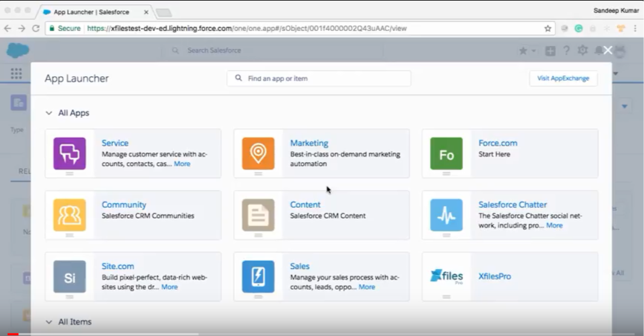The width and height of the screenshot is (644, 336).
Task: Open the Force.com title link
Action: coord(498,143)
